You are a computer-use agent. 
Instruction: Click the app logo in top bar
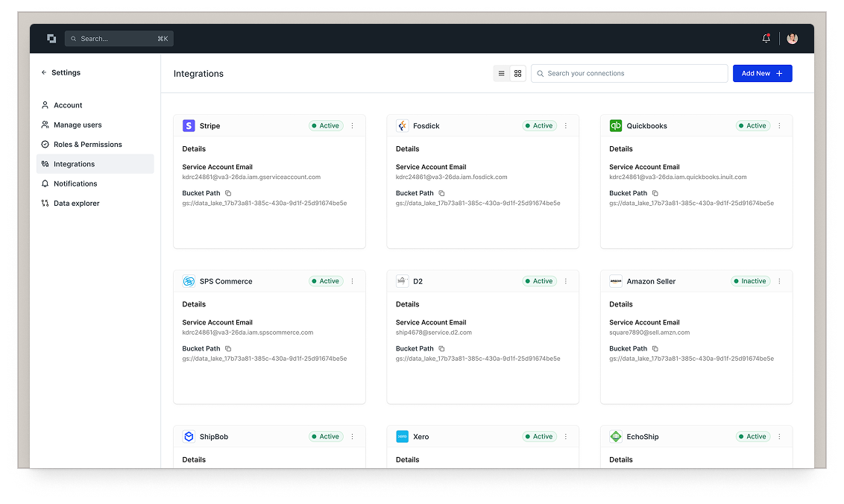[x=51, y=39]
